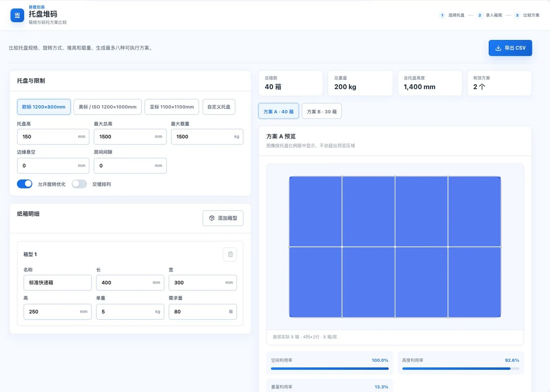The image size is (550, 392).
Task: Click step 2 circle for 录入箱规
Action: point(480,15)
